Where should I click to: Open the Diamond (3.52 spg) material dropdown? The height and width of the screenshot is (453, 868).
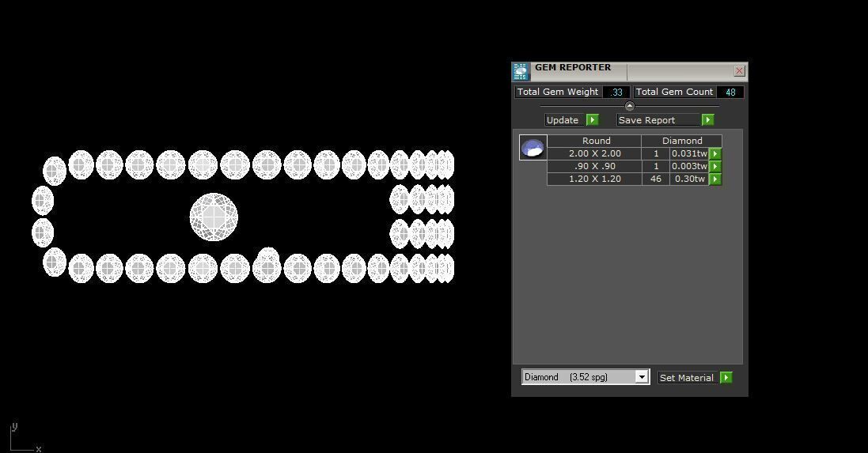[x=642, y=376]
